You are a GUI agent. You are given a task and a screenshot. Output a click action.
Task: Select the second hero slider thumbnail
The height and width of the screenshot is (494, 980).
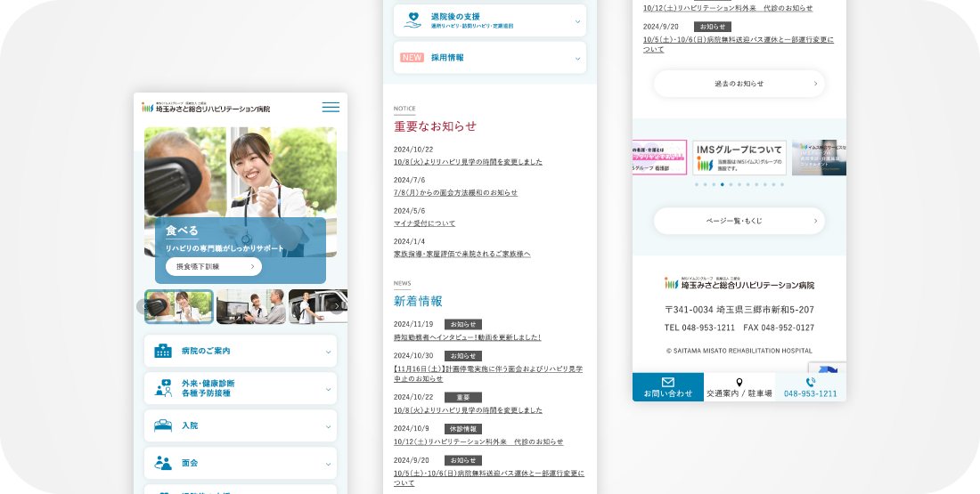tap(250, 306)
